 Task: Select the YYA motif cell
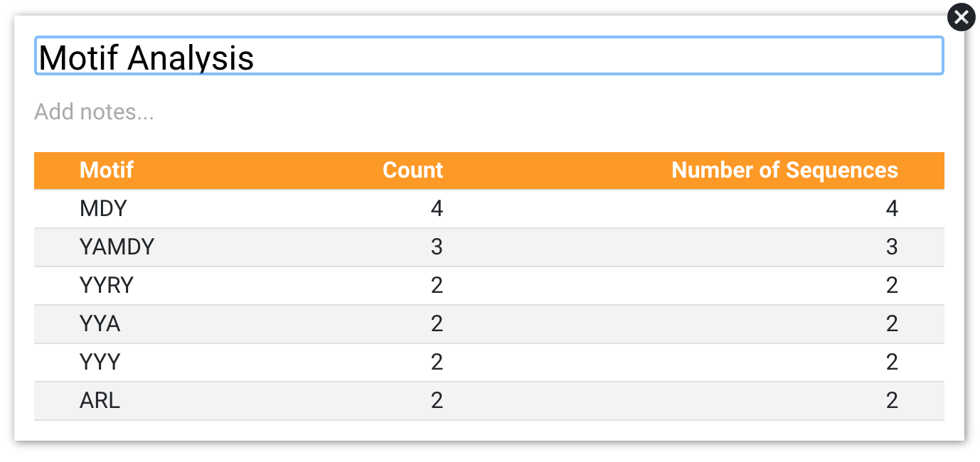tap(100, 324)
